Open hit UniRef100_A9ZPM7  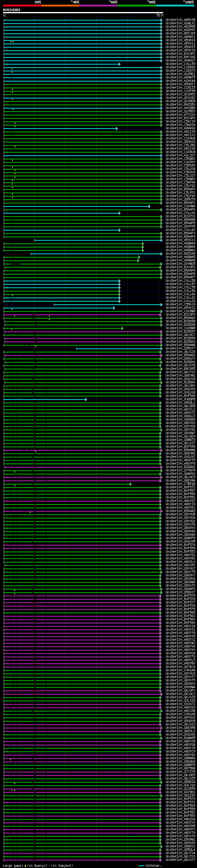tap(180, 30)
